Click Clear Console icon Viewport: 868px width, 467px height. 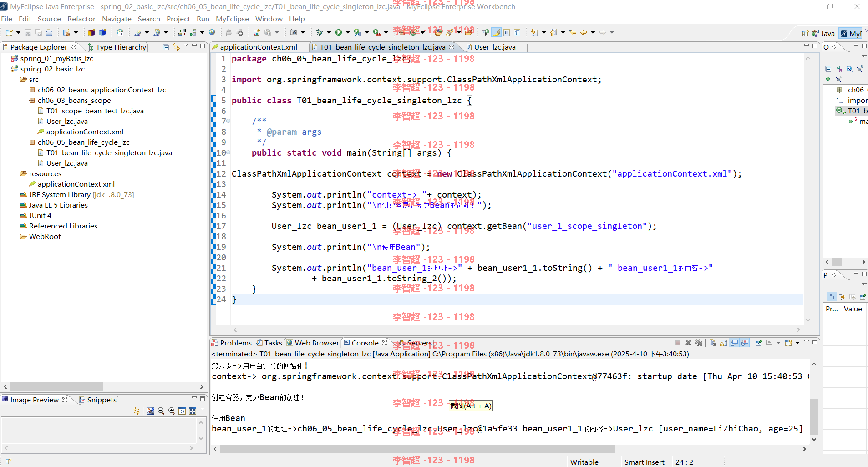point(713,343)
